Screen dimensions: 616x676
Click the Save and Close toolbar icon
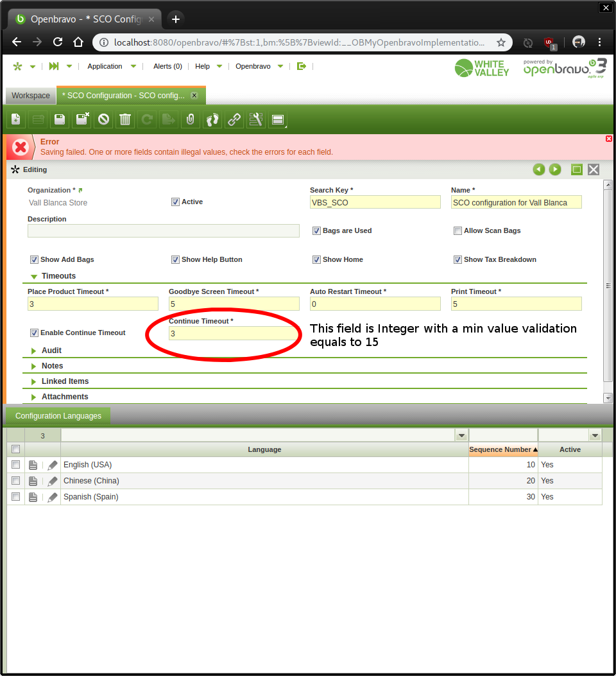point(82,119)
